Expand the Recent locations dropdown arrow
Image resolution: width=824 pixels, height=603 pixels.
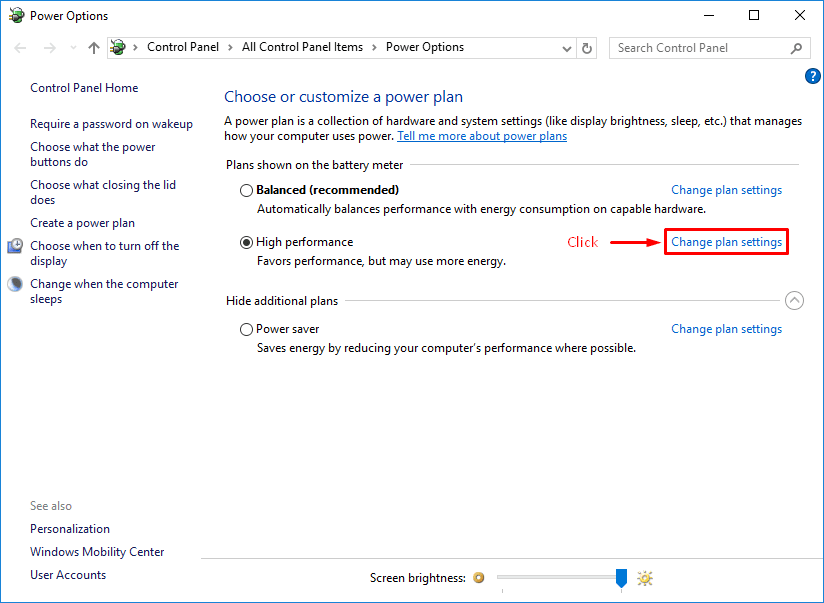pos(72,48)
